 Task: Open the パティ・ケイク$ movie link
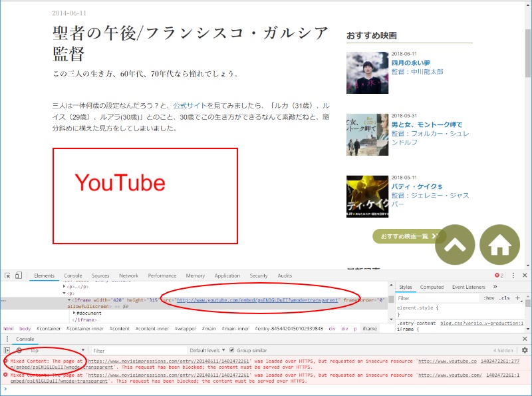(416, 186)
